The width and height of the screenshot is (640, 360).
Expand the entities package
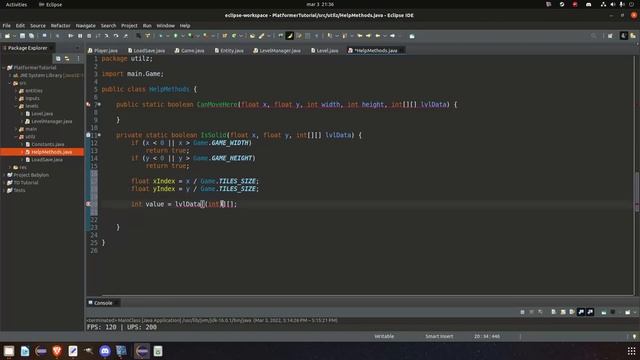click(16, 91)
